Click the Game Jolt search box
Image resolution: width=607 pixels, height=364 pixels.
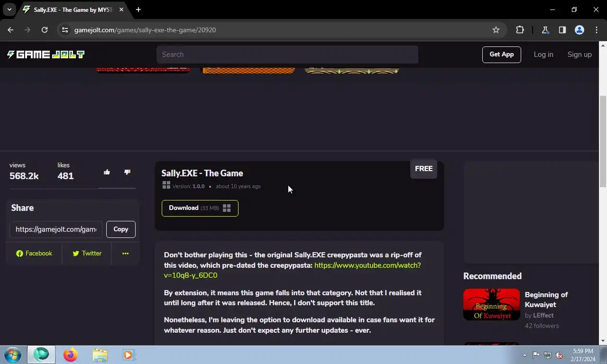pyautogui.click(x=287, y=55)
